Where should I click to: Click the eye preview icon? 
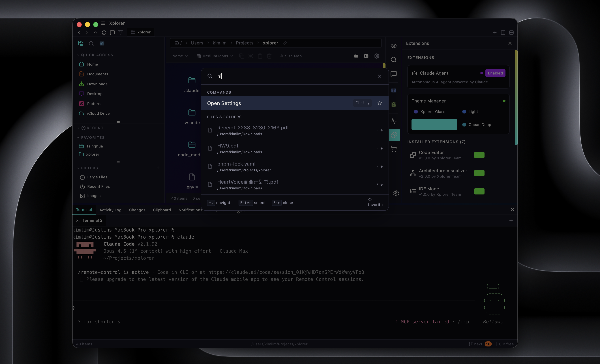(393, 46)
